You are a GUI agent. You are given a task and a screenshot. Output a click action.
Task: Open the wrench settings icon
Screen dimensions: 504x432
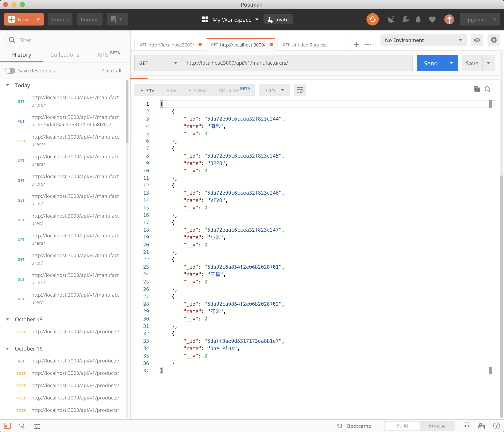pyautogui.click(x=406, y=20)
